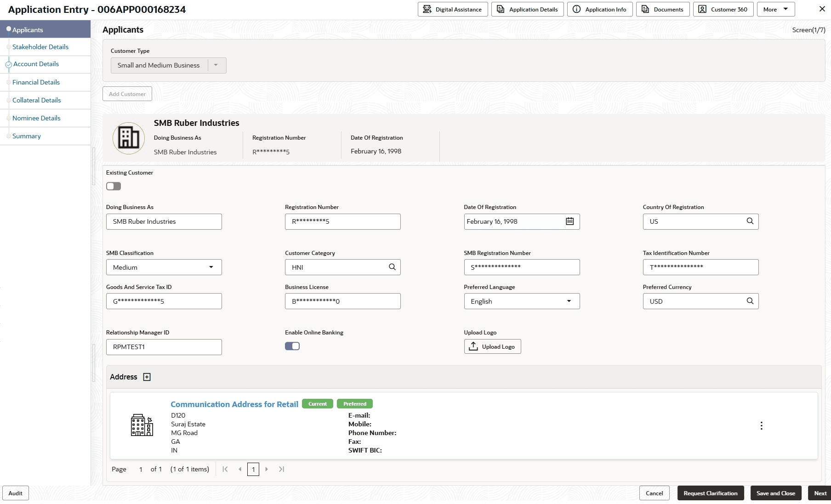The image size is (831, 504).
Task: Open the address card three-dot menu
Action: 761,426
